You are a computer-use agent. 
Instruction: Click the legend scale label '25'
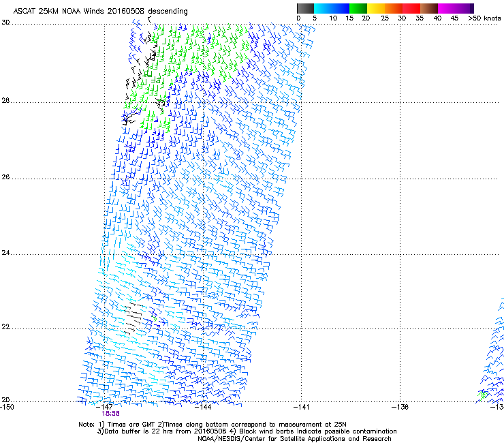click(x=385, y=18)
